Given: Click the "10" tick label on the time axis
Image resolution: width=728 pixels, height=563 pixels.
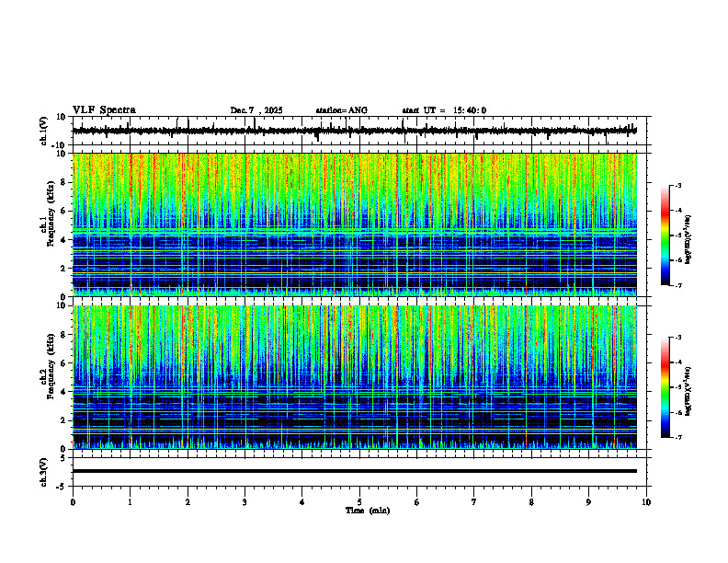Looking at the screenshot, I should [646, 502].
